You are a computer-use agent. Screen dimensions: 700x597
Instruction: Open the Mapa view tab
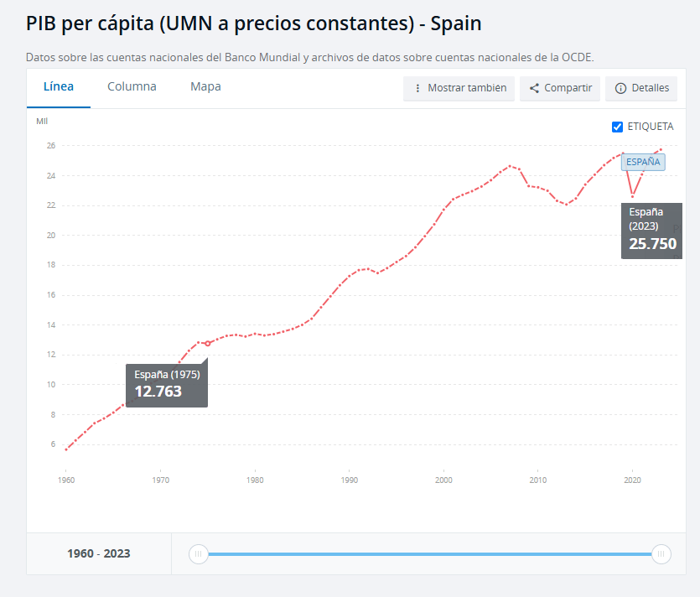point(205,86)
